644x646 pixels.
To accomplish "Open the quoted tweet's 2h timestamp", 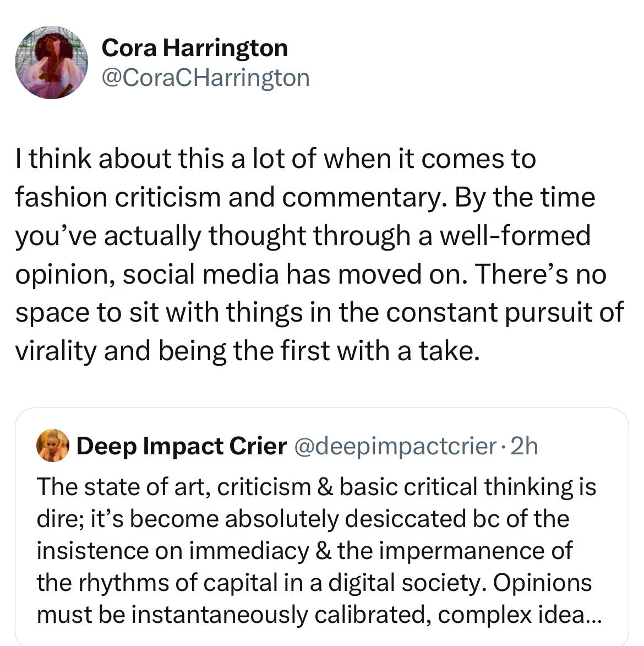I will (x=524, y=446).
